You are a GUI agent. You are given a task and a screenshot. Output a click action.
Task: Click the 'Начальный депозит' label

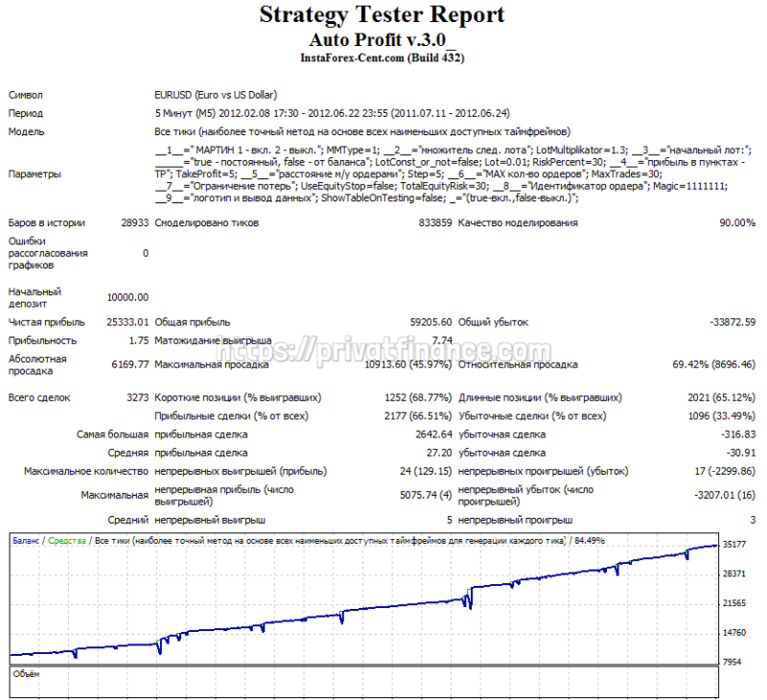(35, 298)
